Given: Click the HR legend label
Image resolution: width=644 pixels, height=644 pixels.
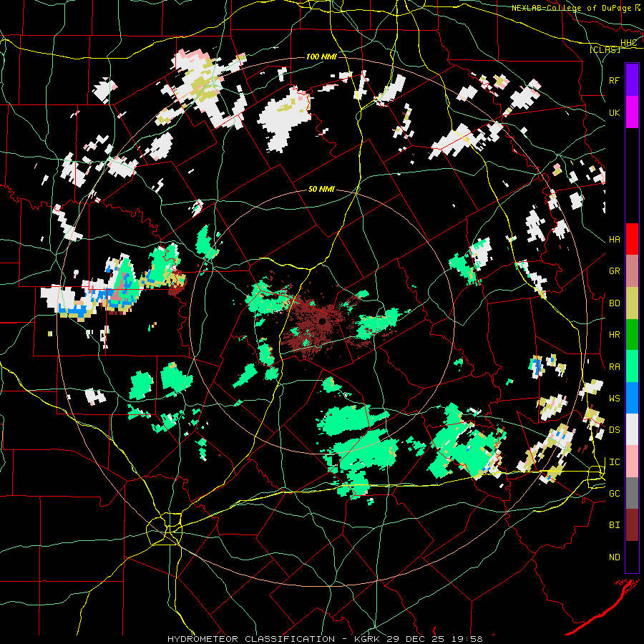Looking at the screenshot, I should pos(614,335).
